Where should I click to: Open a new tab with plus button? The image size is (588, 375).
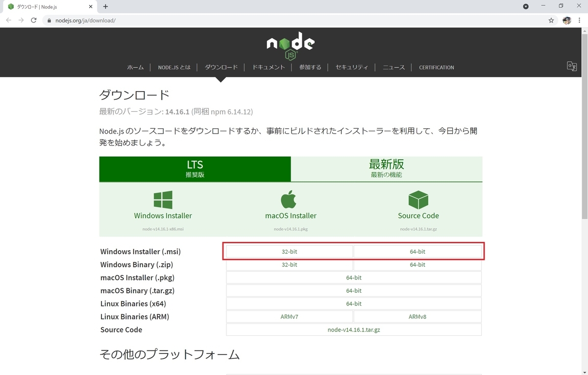105,6
